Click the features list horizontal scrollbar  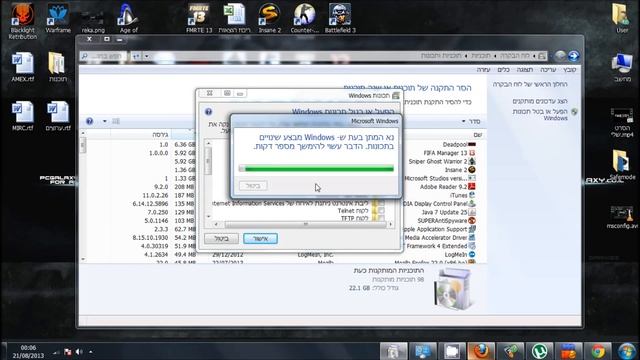coord(305,224)
